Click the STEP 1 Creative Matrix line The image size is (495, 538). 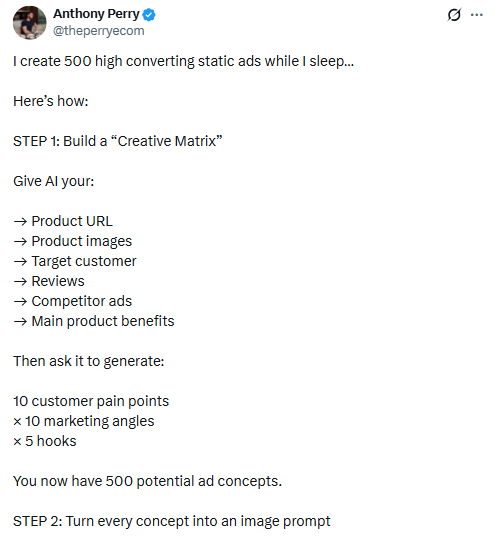[x=118, y=141]
